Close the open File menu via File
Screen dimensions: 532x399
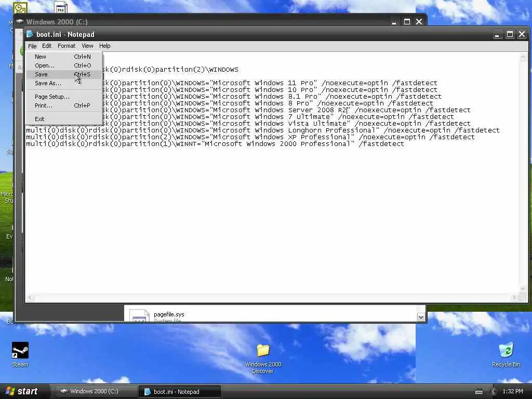point(32,46)
